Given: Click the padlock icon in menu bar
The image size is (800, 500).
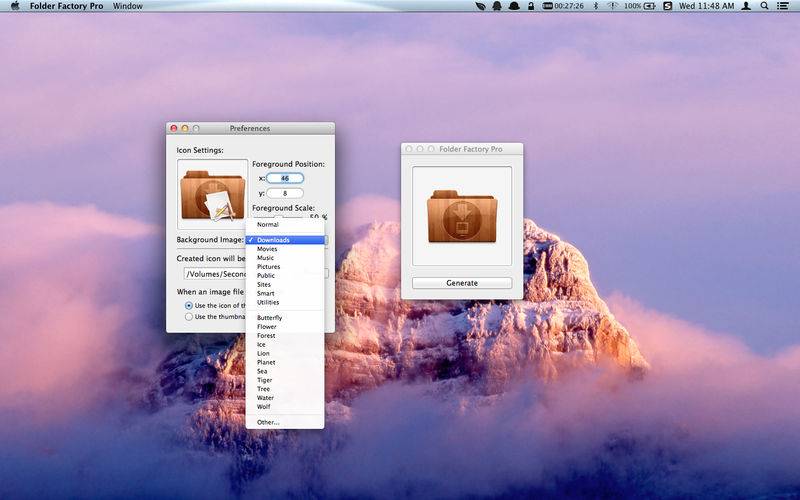Looking at the screenshot, I should pos(531,6).
